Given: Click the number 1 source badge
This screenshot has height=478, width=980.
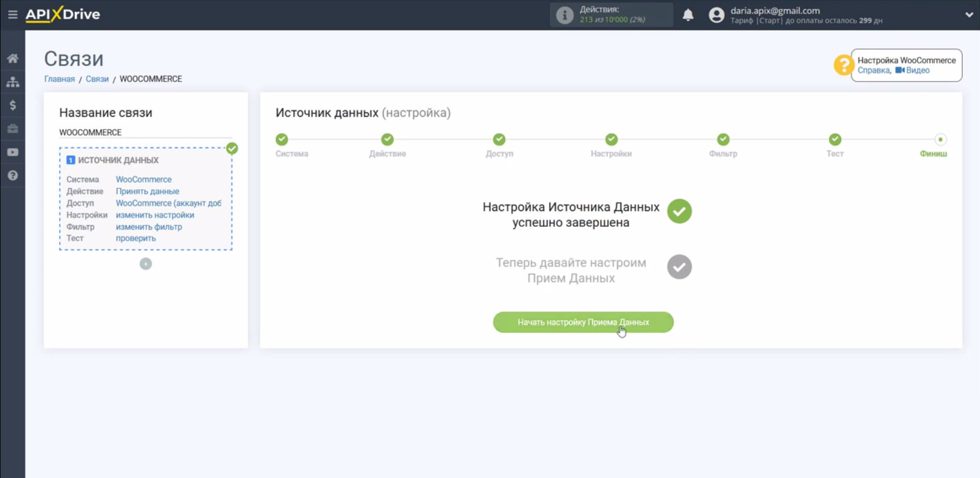Looking at the screenshot, I should click(70, 160).
